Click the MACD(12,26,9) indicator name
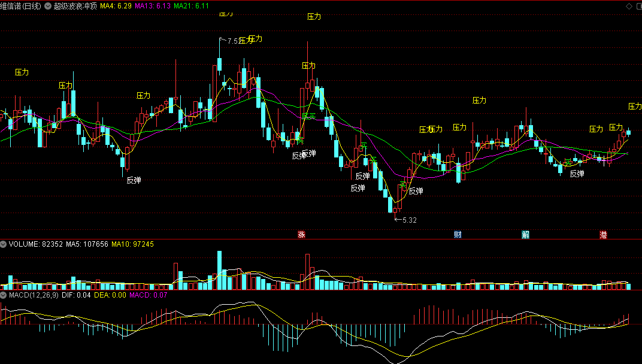 coord(34,295)
